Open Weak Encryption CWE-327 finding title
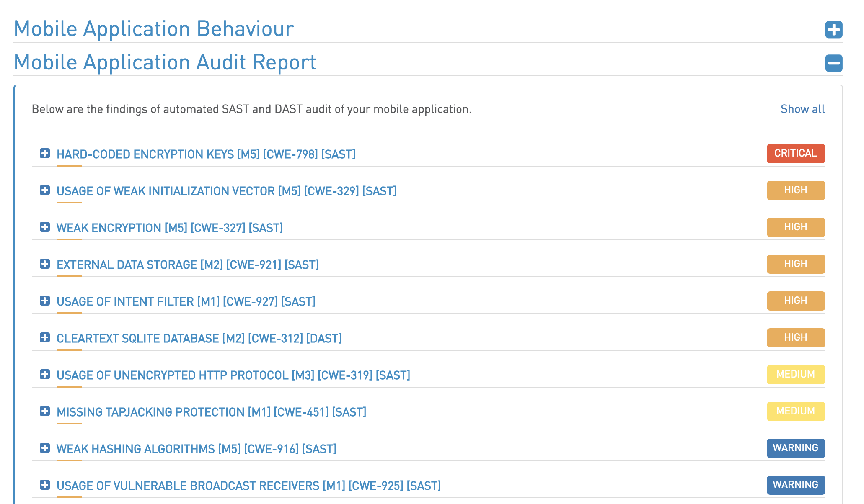 pyautogui.click(x=170, y=228)
